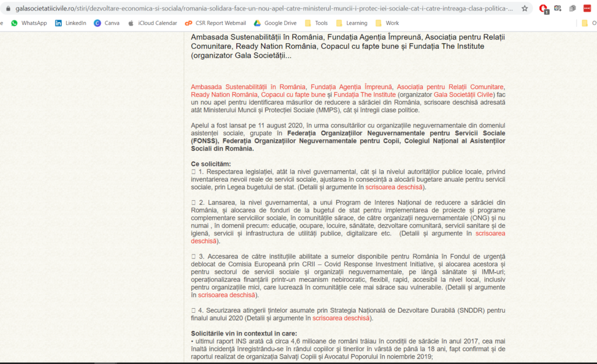
Task: Click the '11 august 2020' date text
Action: (x=280, y=126)
